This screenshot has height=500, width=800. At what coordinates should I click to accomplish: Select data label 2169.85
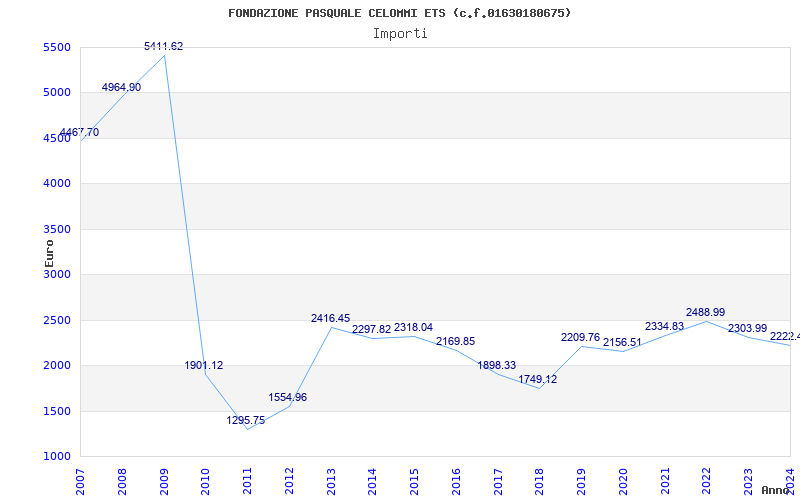[455, 341]
